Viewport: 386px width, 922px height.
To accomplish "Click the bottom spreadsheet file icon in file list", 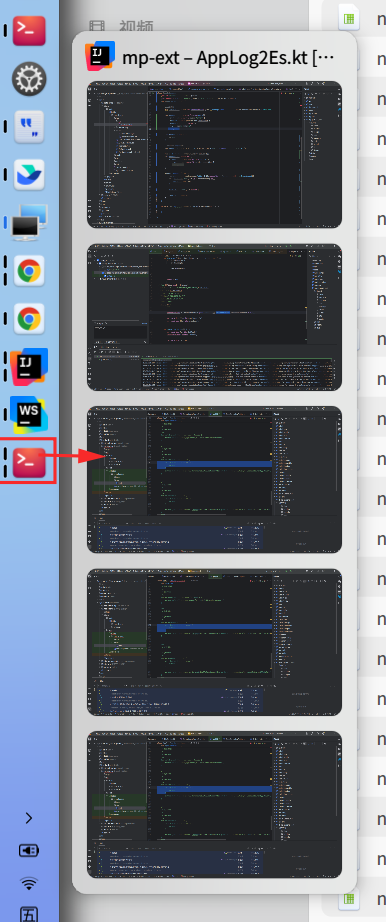I will (349, 899).
